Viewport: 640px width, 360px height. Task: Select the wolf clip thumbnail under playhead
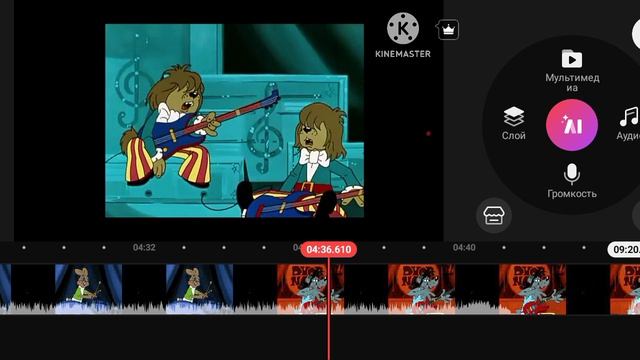coord(310,289)
